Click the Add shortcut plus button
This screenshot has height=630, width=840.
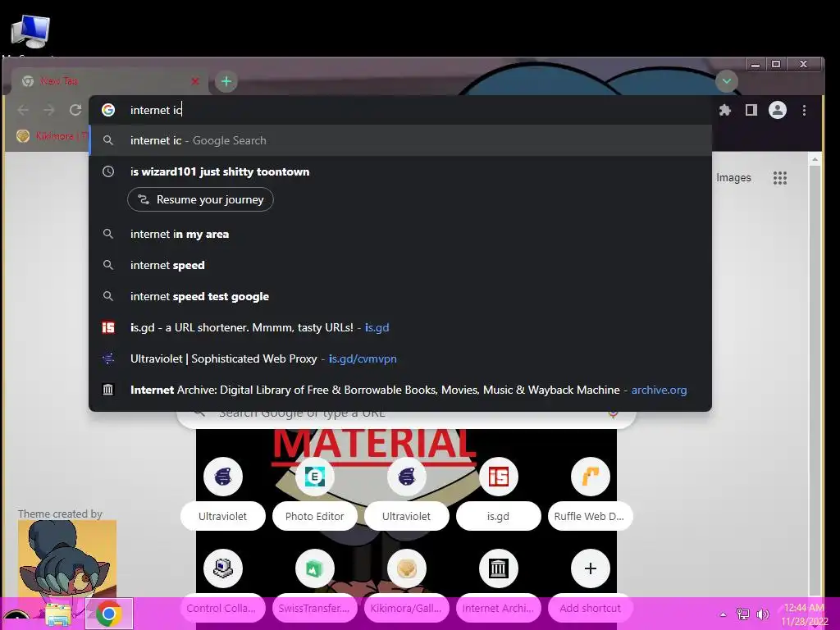point(591,568)
